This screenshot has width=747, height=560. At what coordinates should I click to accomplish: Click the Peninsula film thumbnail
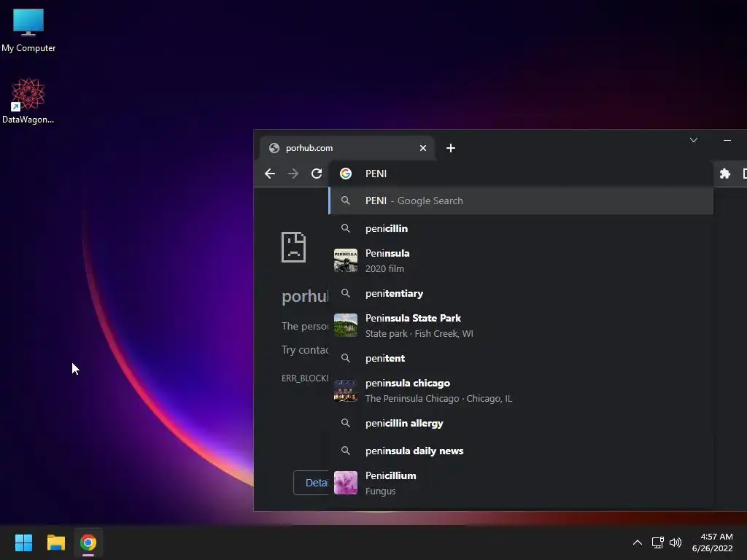346,260
